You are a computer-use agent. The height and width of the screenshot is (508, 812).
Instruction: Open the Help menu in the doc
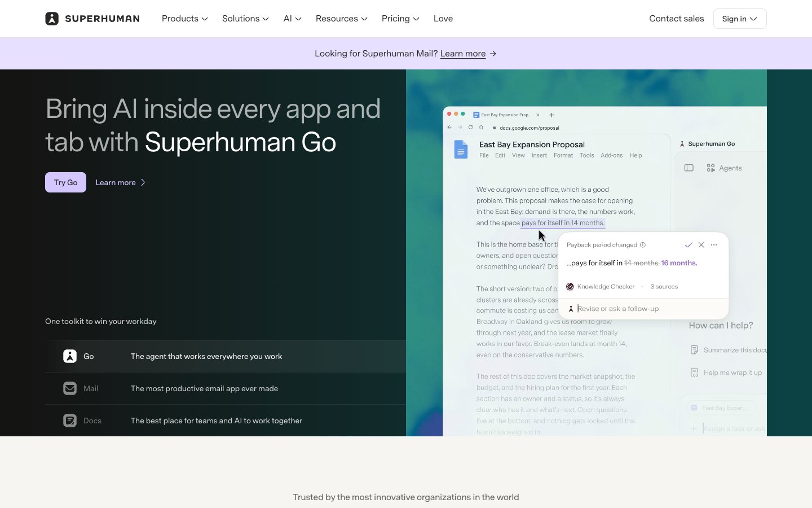pyautogui.click(x=636, y=155)
